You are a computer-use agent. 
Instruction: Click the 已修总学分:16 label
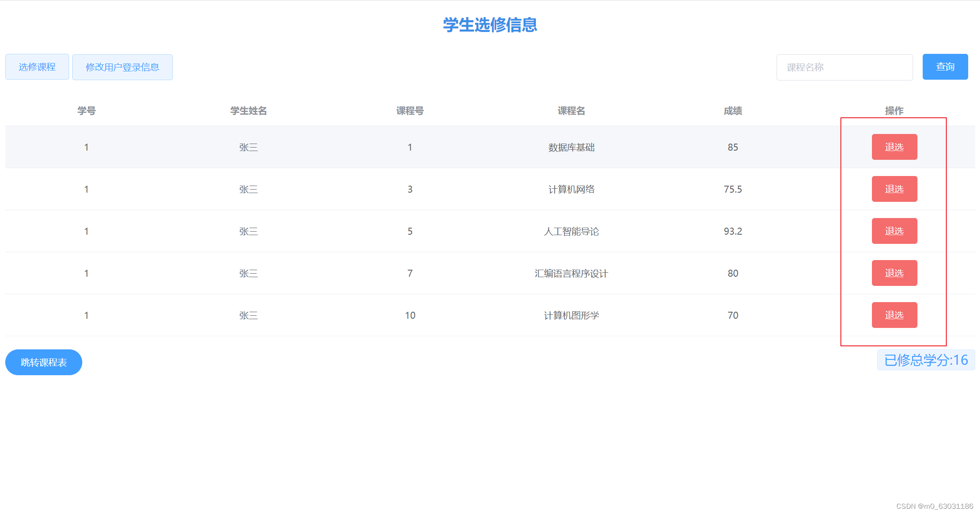(926, 360)
